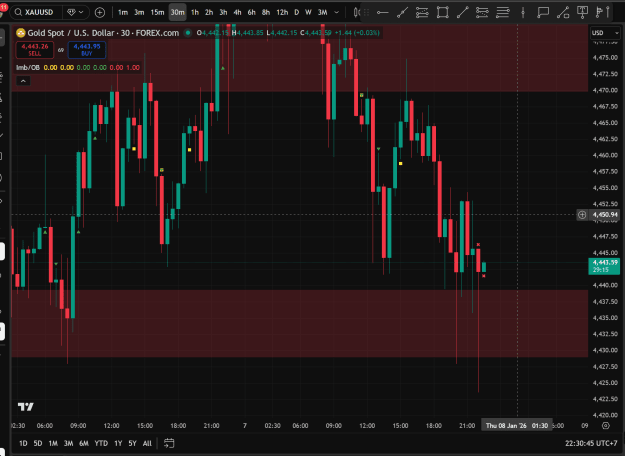Viewport: 625px width, 456px height.
Task: Click the red 1.00 indicator value
Action: coord(133,67)
